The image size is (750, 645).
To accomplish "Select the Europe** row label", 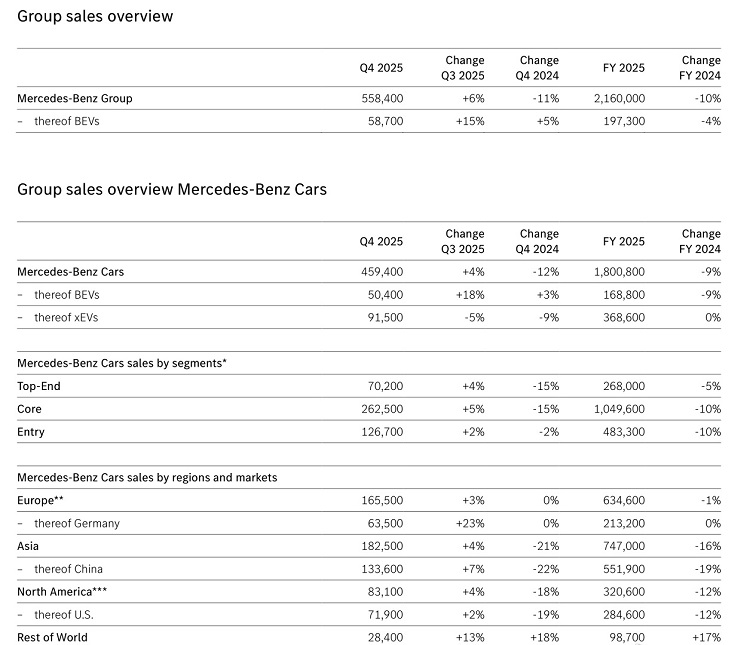I will pos(41,500).
